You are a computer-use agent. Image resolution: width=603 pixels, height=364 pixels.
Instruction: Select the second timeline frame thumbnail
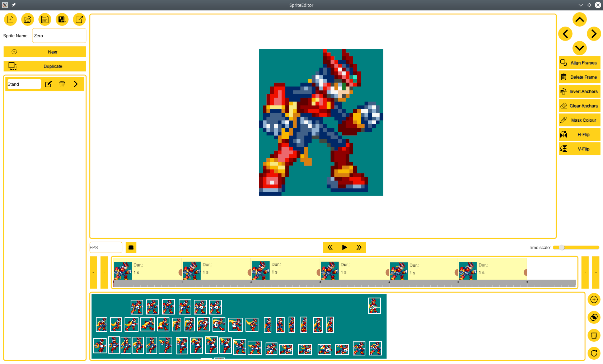[192, 271]
